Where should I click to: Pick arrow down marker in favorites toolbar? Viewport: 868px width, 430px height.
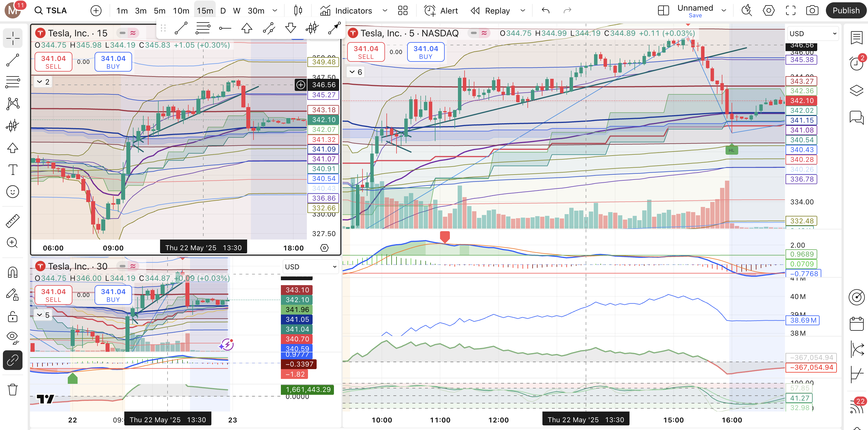point(290,28)
